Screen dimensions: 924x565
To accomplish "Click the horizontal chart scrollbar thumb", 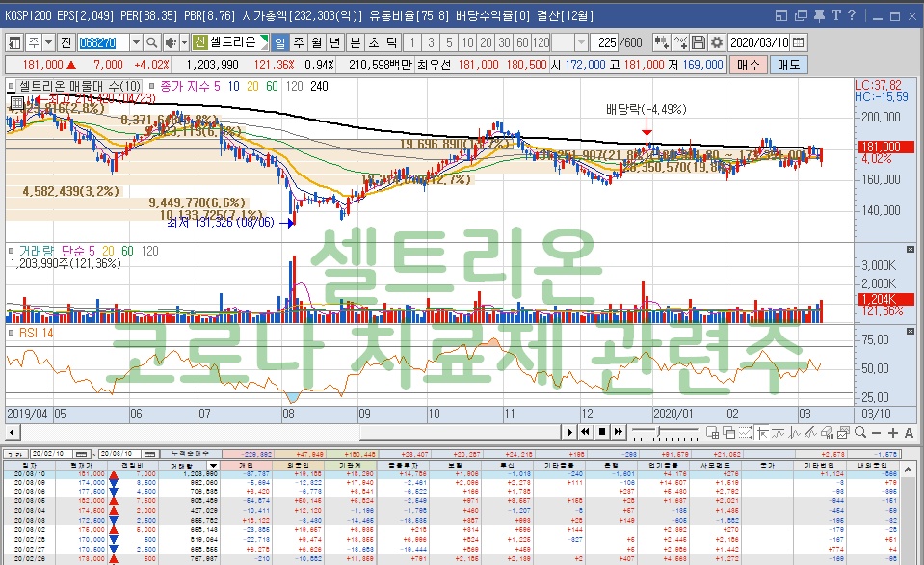I will pyautogui.click(x=460, y=432).
